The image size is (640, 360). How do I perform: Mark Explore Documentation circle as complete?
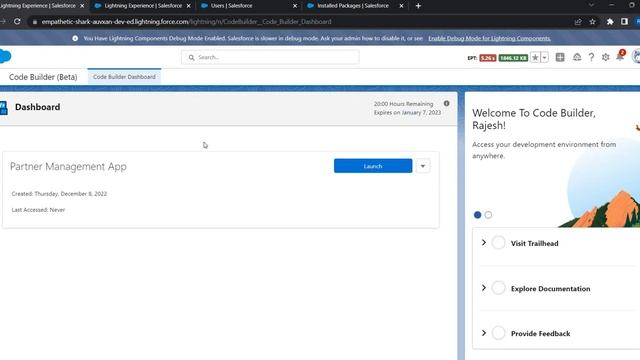click(x=498, y=288)
